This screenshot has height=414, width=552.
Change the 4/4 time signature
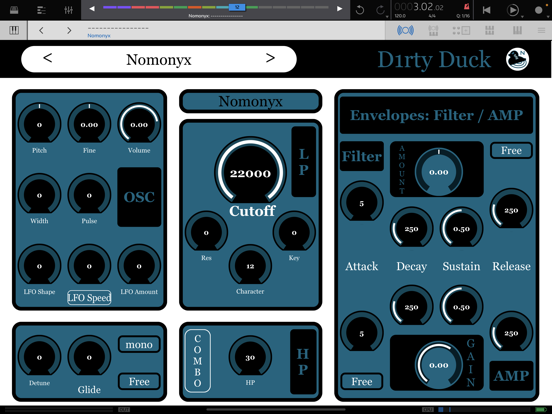pyautogui.click(x=432, y=16)
